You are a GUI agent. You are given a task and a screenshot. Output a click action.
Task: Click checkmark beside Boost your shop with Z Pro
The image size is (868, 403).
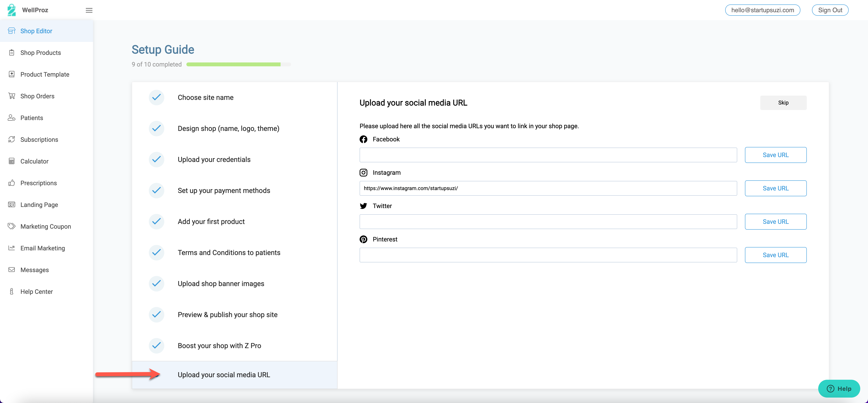pyautogui.click(x=156, y=346)
